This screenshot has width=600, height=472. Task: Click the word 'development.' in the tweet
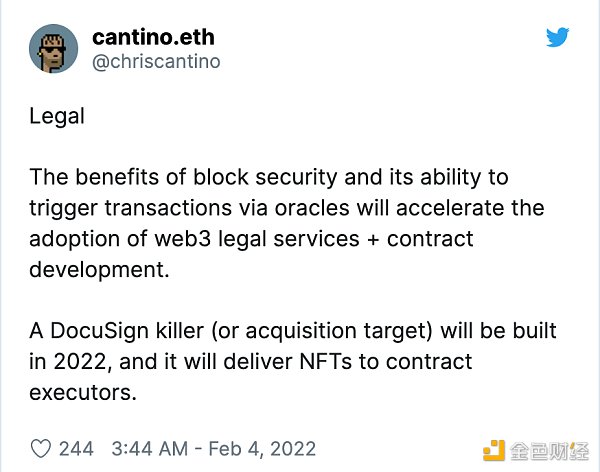tap(99, 270)
